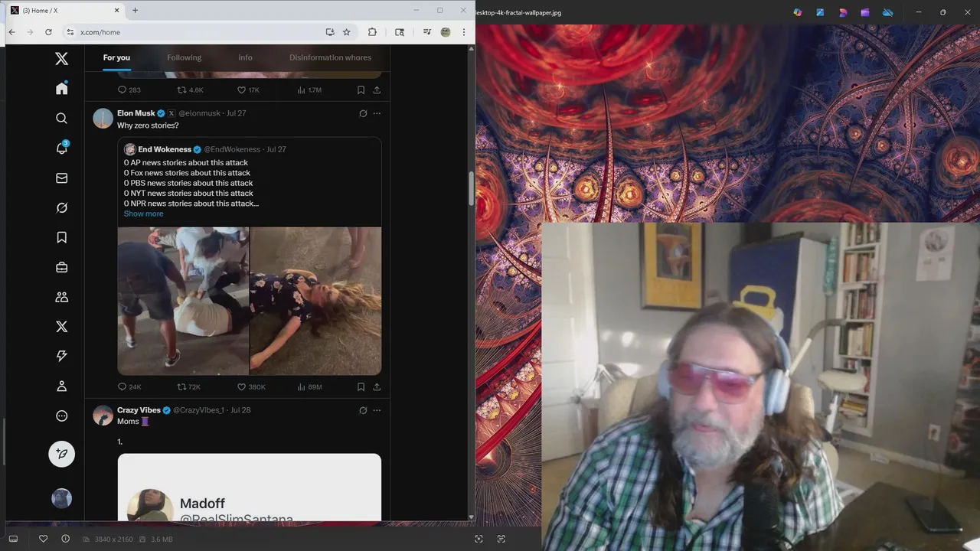View site information icon in address bar
Image resolution: width=980 pixels, height=551 pixels.
pos(70,32)
